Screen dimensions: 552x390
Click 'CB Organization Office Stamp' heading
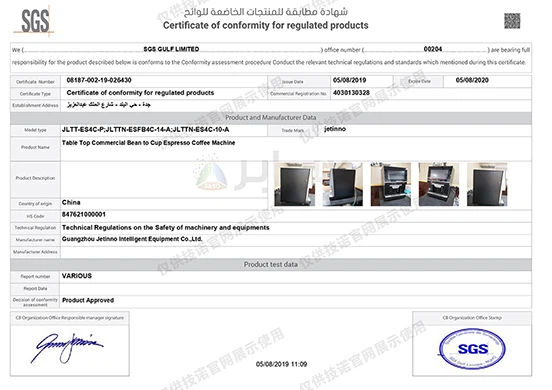(x=472, y=318)
